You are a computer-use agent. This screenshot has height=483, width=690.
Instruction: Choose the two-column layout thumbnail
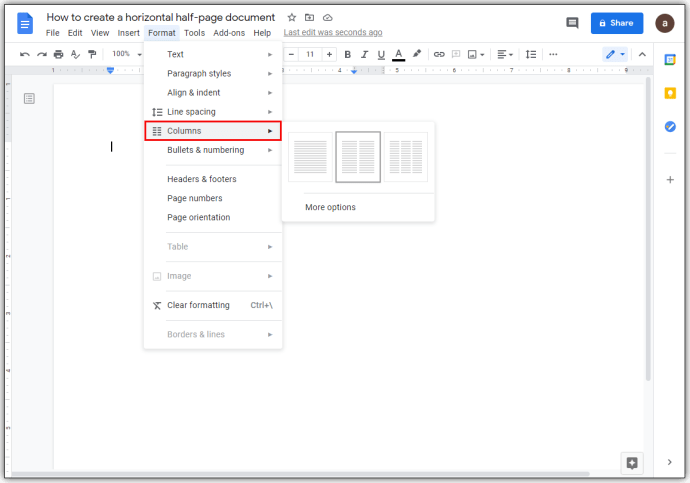[x=358, y=157]
